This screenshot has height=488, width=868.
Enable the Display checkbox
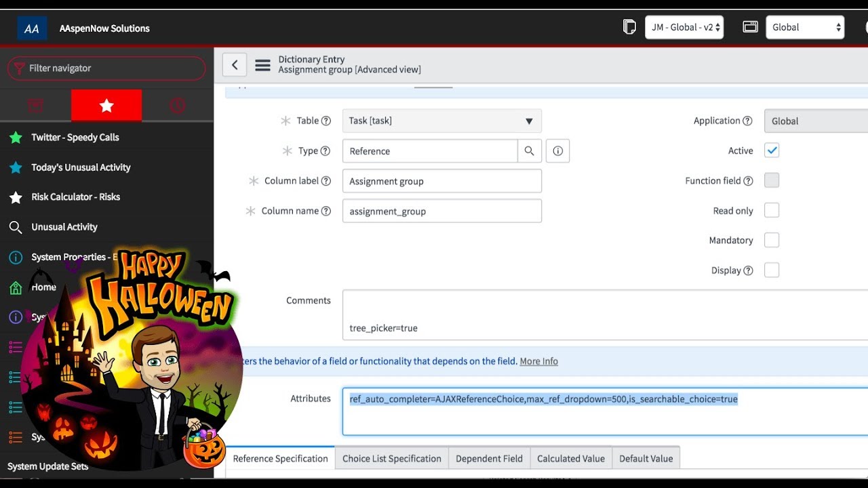(772, 270)
